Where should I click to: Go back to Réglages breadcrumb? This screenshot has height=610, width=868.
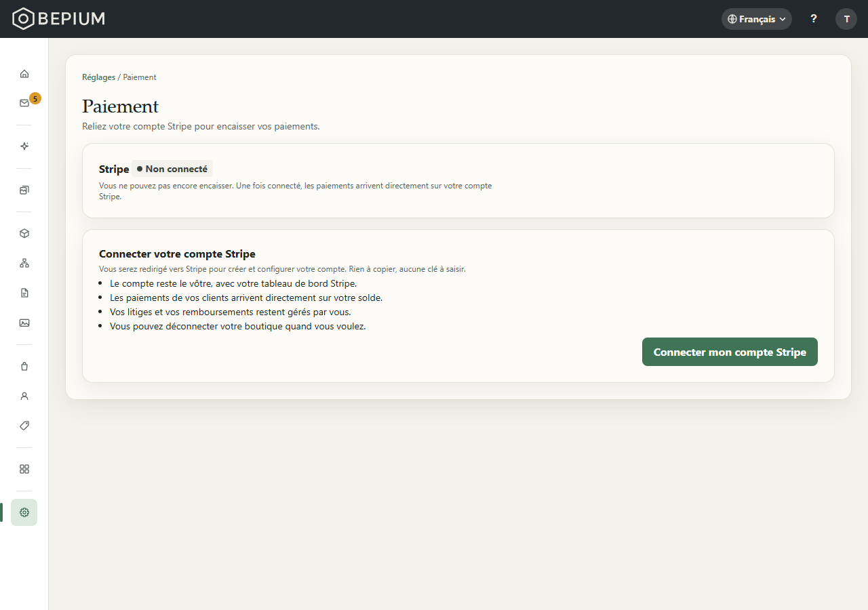pos(99,77)
